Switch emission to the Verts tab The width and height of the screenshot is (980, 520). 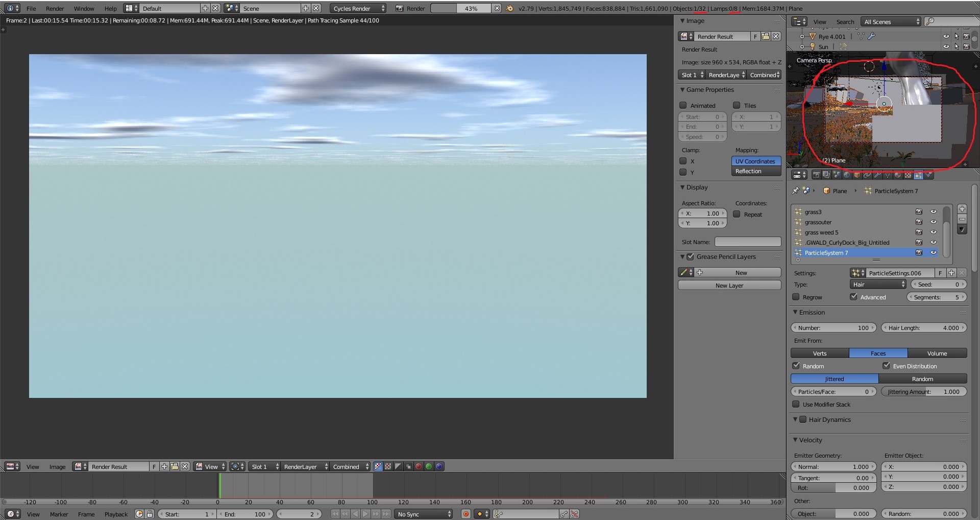coord(819,353)
